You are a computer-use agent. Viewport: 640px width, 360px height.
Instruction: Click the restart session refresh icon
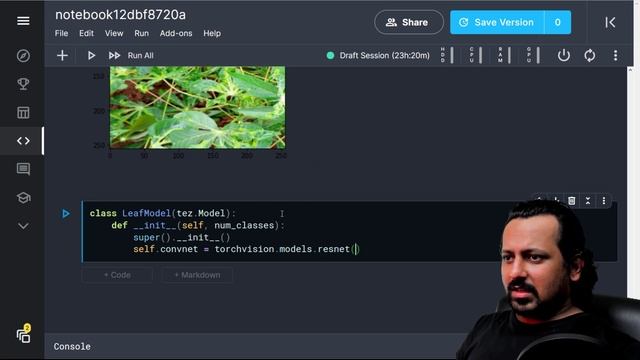(589, 55)
